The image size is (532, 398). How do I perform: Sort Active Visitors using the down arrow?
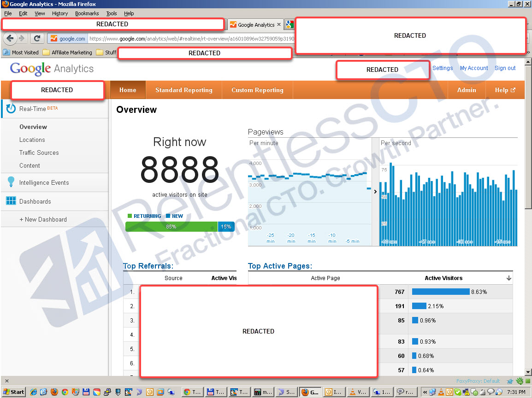(508, 278)
